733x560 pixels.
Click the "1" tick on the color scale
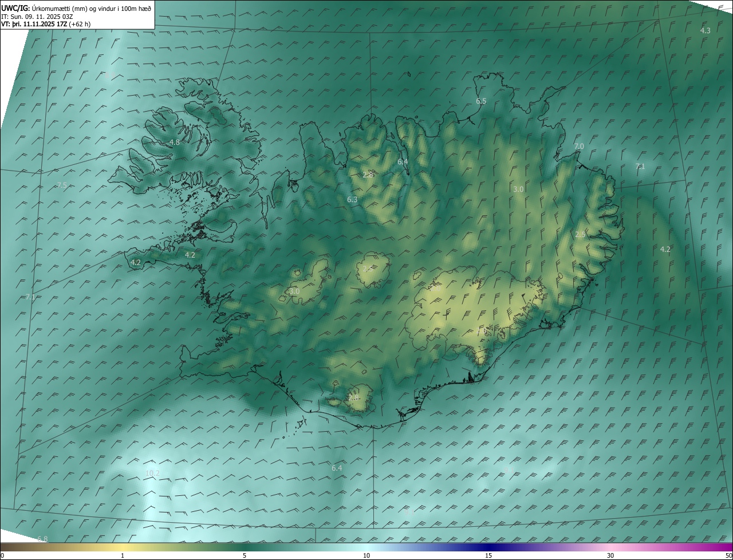click(x=123, y=555)
